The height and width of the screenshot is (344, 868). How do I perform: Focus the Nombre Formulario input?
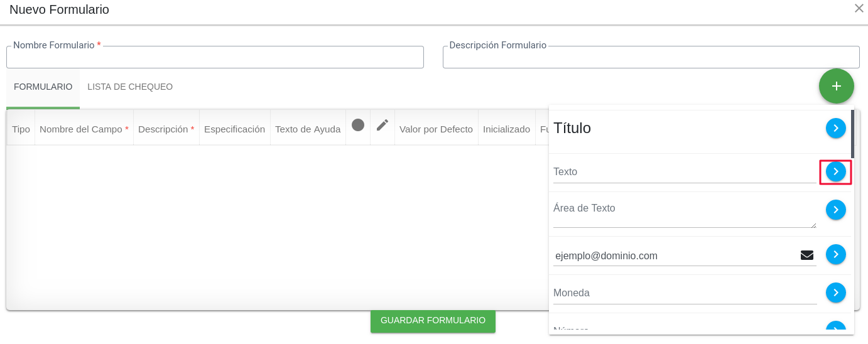[x=215, y=58]
